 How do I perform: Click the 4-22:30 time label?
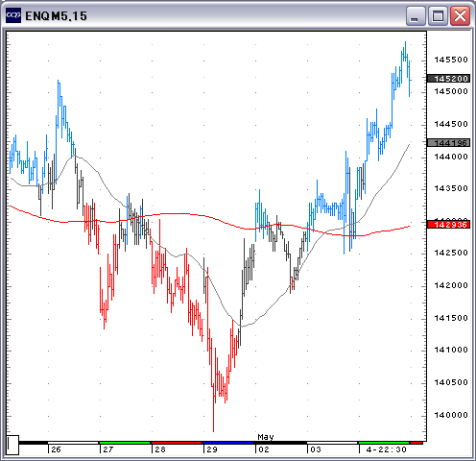tap(386, 449)
